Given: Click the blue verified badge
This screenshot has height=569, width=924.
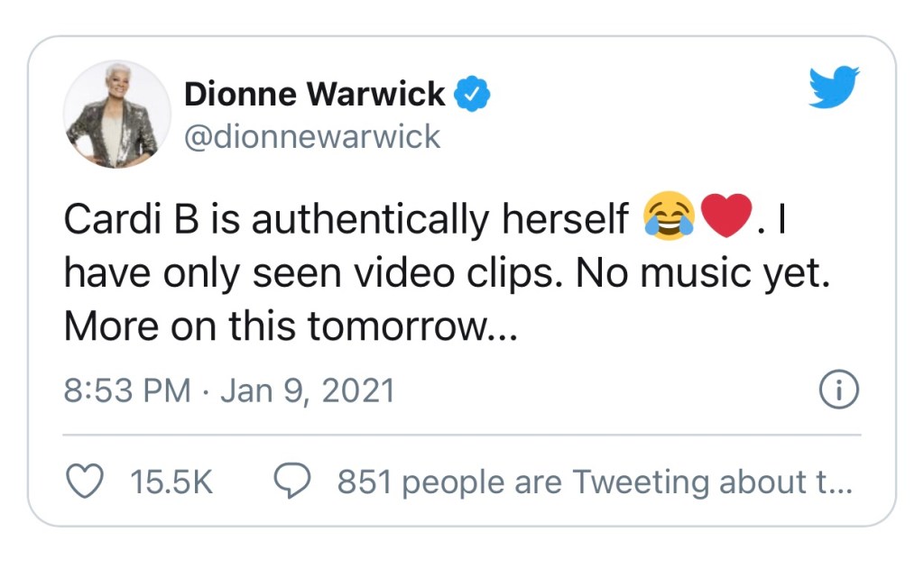Looking at the screenshot, I should pos(471,94).
